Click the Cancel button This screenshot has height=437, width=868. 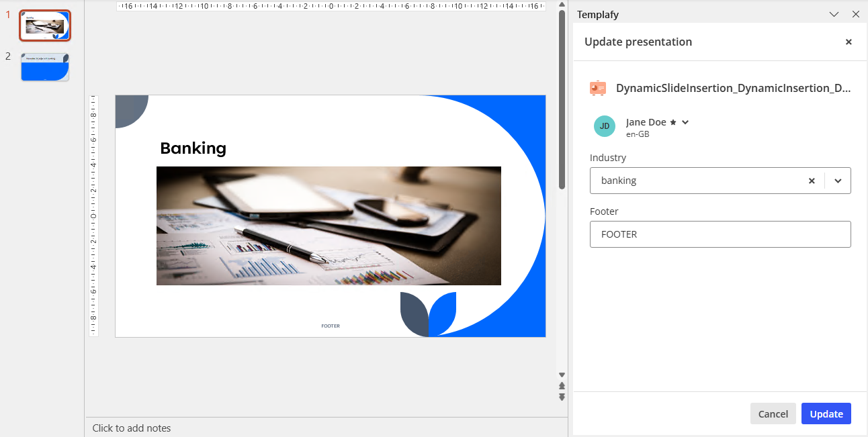pos(773,414)
